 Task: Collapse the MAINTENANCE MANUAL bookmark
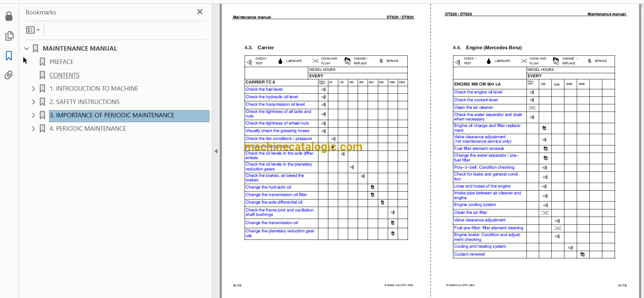coord(27,49)
